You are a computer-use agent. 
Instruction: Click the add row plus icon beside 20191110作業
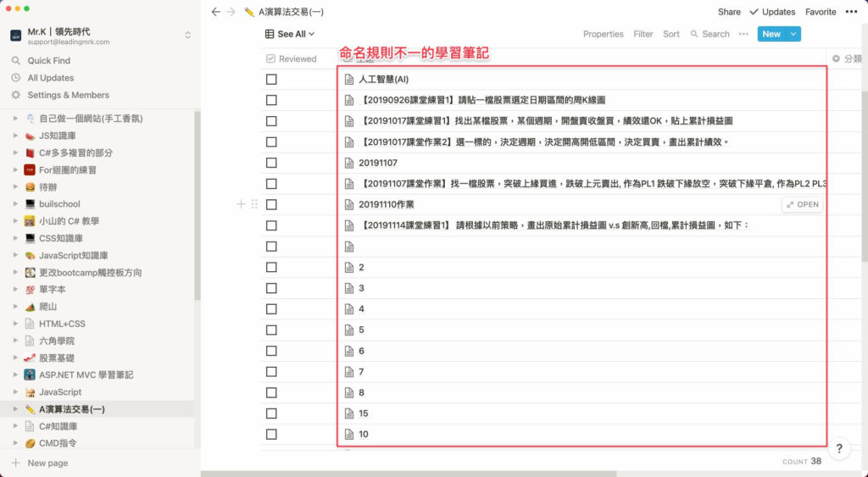pyautogui.click(x=241, y=204)
